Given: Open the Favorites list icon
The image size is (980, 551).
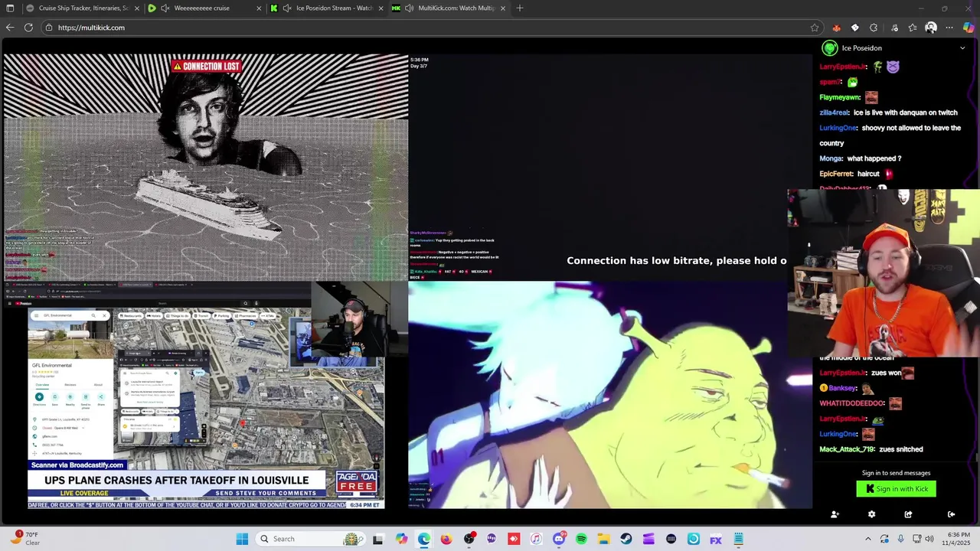Looking at the screenshot, I should tap(913, 28).
